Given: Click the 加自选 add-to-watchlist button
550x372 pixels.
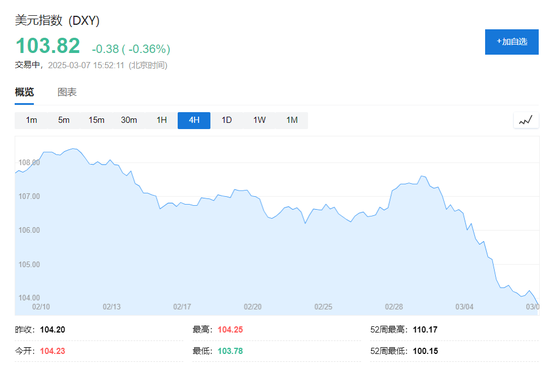Looking at the screenshot, I should pos(511,42).
